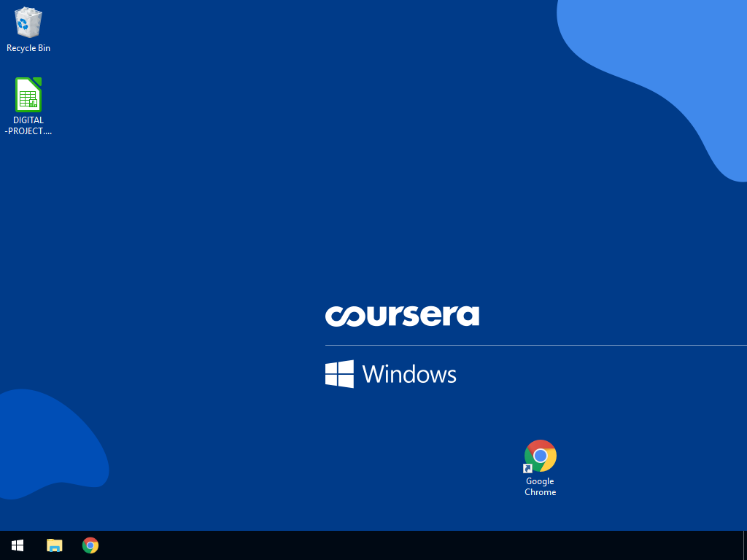Open the Windows Start menu
The image size is (747, 560).
pyautogui.click(x=18, y=545)
